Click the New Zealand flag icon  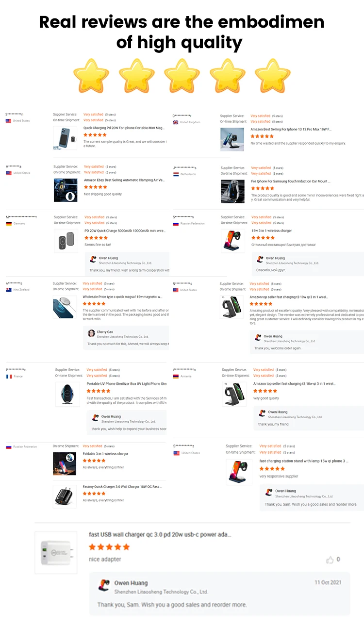9,290
